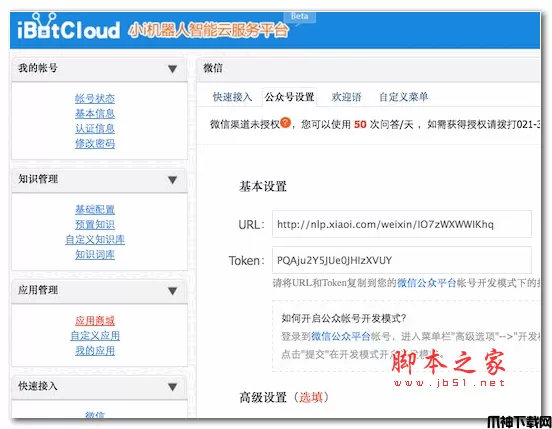The image size is (552, 429).
Task: Click the 如何开启公众帐号开发模式 question text
Action: click(x=344, y=318)
